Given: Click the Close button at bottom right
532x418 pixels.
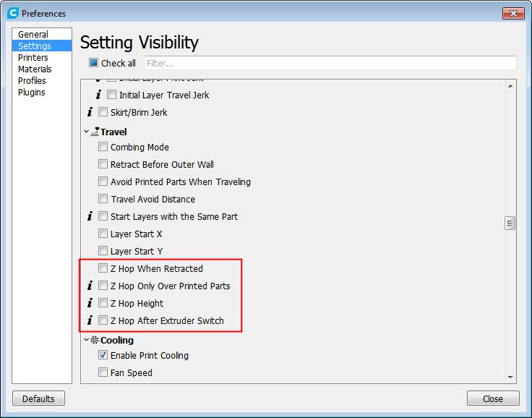Looking at the screenshot, I should coord(493,398).
